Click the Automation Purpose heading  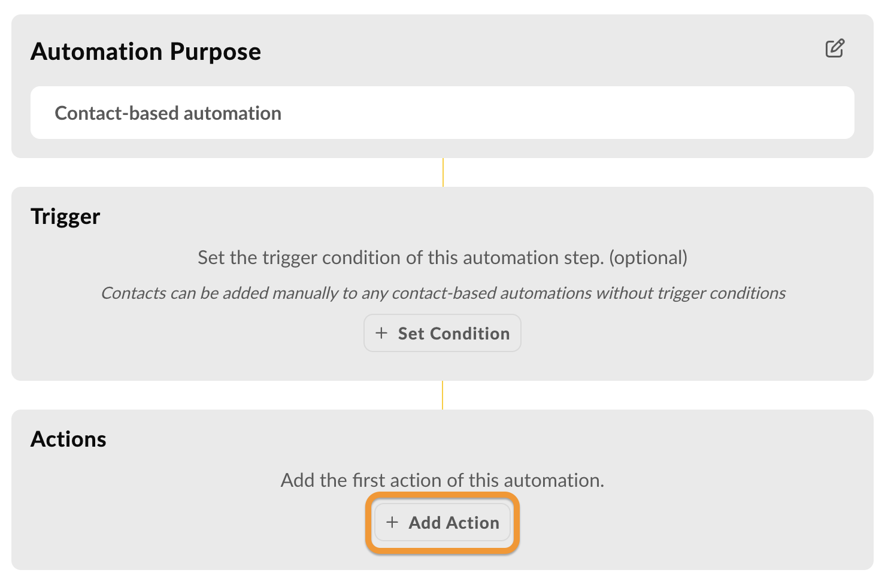coord(146,51)
